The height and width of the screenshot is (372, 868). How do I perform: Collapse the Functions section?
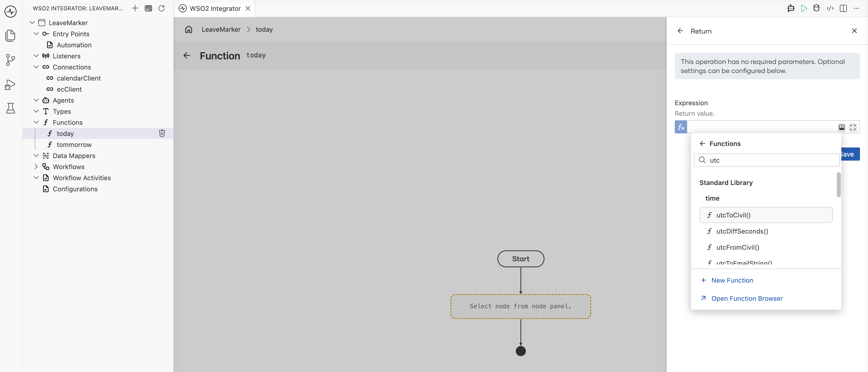pos(36,122)
